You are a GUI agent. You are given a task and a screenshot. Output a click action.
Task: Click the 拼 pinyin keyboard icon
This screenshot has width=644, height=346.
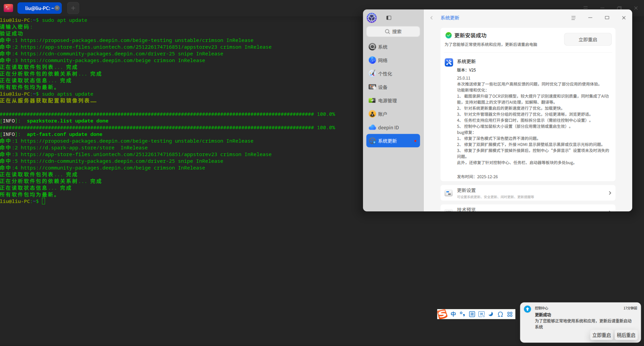[x=481, y=314]
